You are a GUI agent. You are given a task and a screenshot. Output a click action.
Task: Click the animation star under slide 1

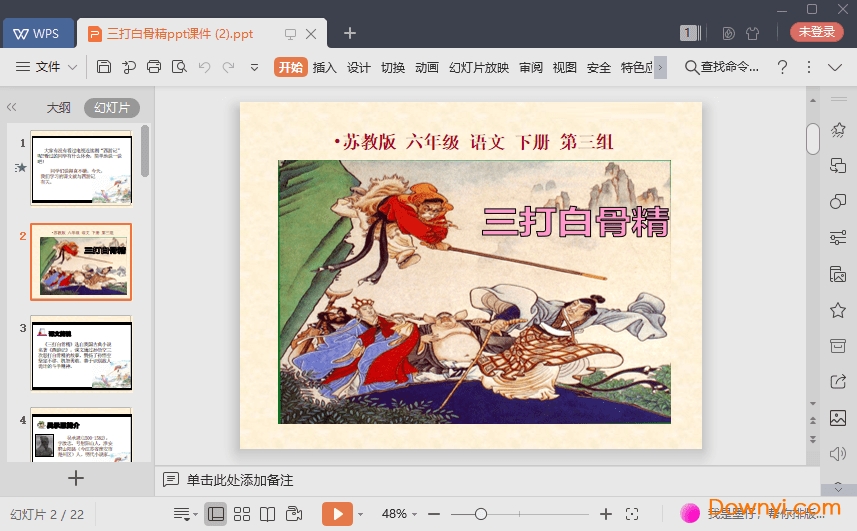pos(21,168)
